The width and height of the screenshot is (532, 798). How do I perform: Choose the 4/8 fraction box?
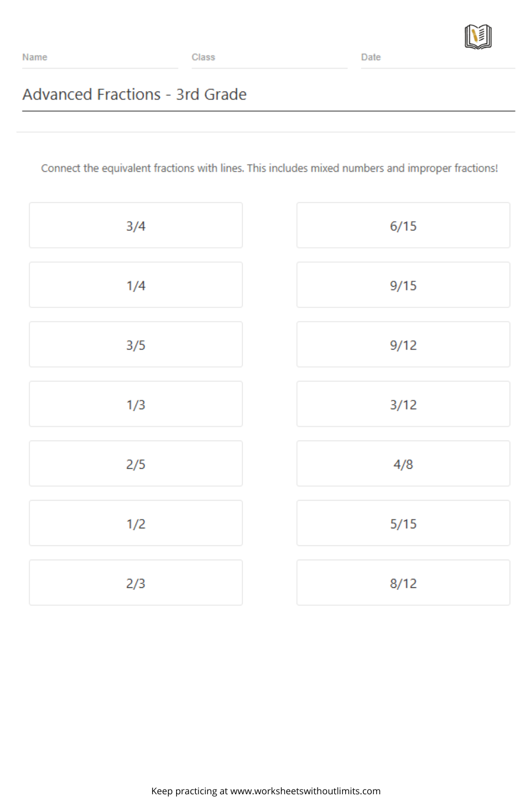click(403, 463)
